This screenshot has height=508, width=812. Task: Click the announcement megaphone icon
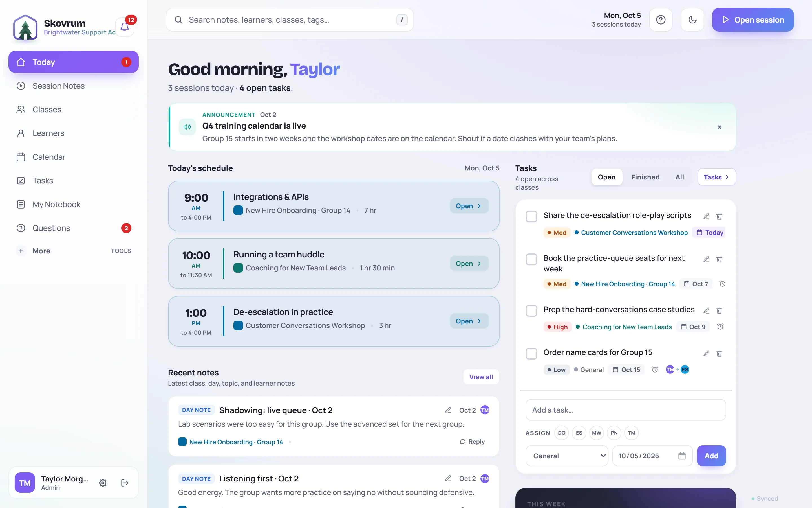tap(187, 127)
